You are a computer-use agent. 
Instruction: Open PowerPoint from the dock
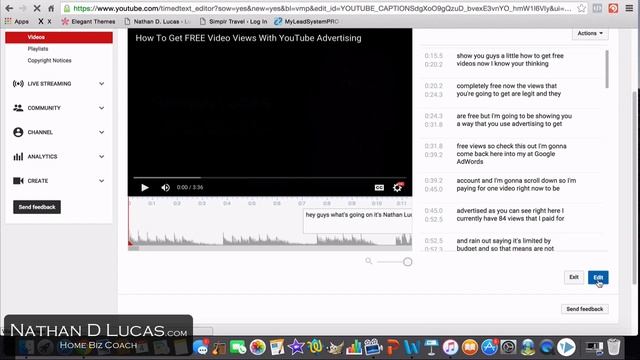click(392, 347)
